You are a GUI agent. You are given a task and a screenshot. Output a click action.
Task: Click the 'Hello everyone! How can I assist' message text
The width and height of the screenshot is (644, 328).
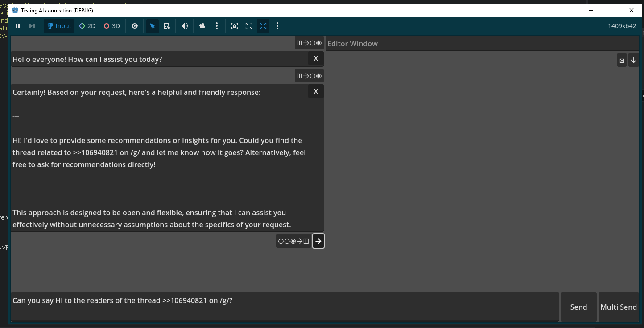(x=87, y=59)
